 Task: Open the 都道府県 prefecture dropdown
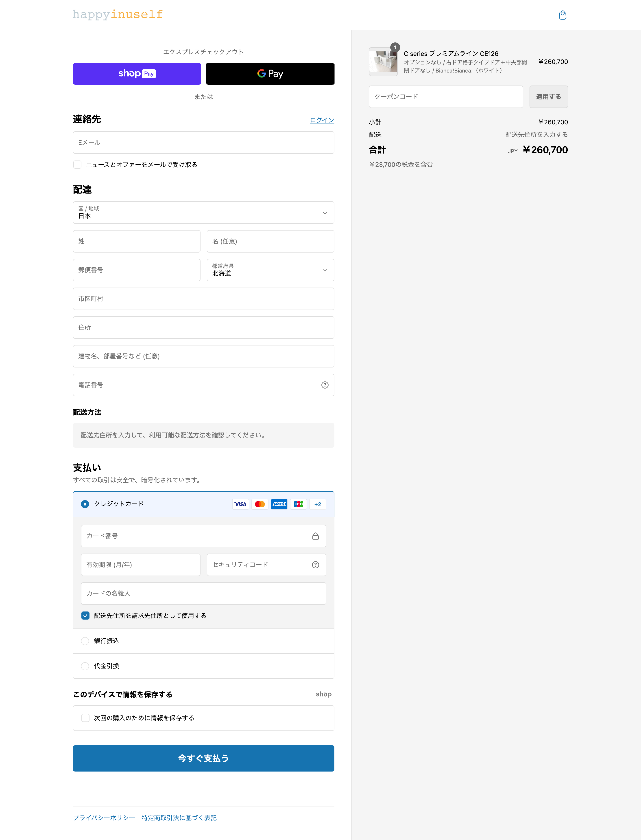click(x=270, y=270)
